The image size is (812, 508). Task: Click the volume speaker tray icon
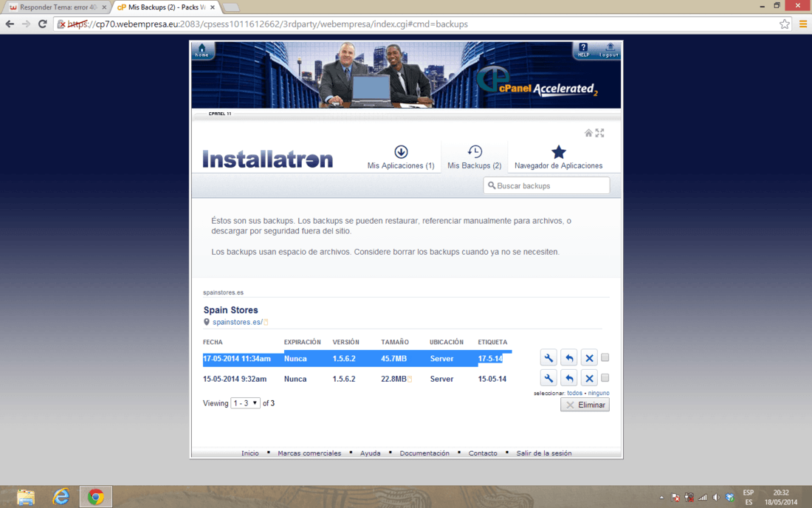click(x=716, y=498)
